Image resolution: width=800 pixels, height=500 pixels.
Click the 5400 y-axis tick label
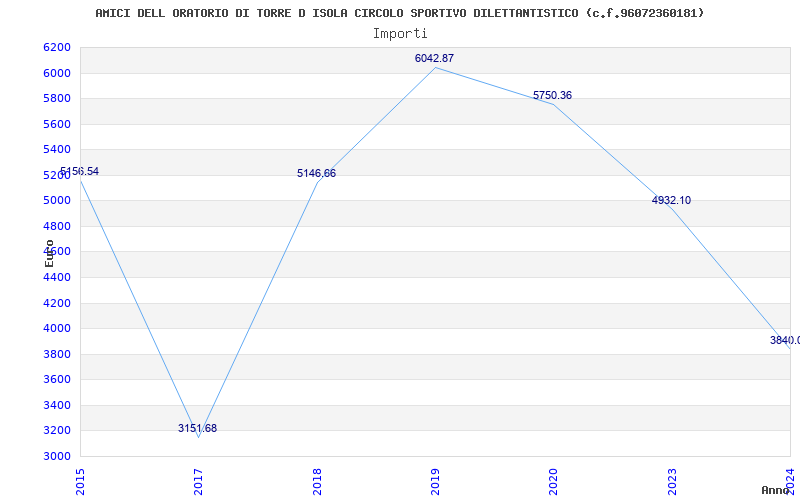click(x=57, y=149)
